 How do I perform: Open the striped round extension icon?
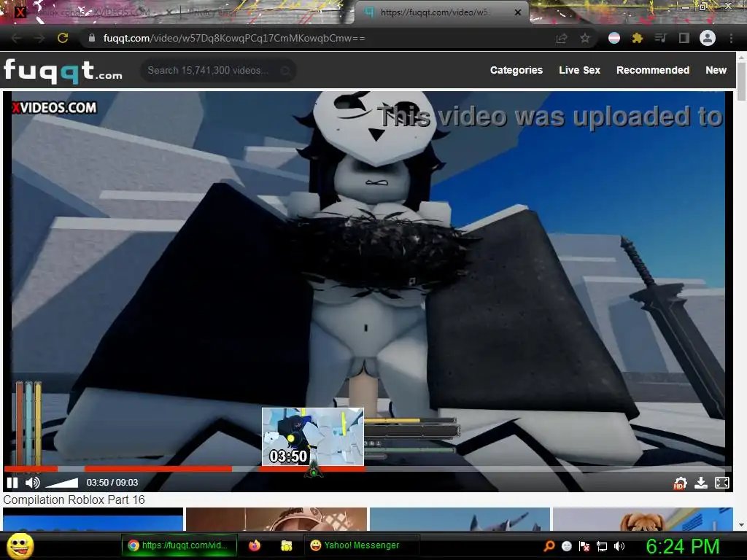[614, 38]
